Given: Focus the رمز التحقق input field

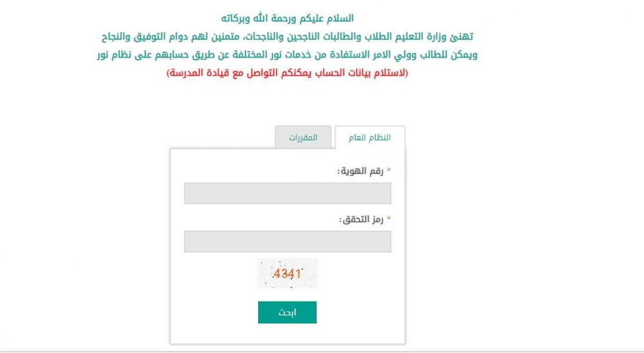Looking at the screenshot, I should click(287, 241).
